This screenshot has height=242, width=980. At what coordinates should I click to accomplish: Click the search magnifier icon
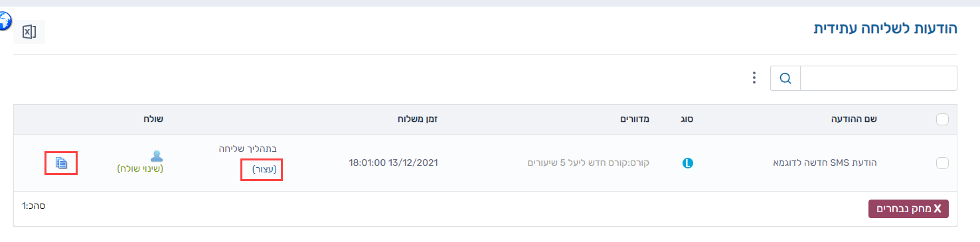click(785, 78)
